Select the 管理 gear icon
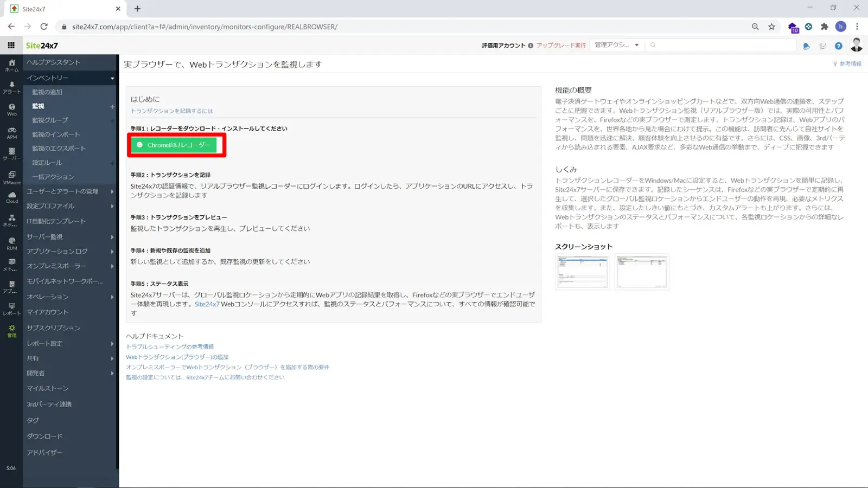This screenshot has width=868, height=488. 11,331
